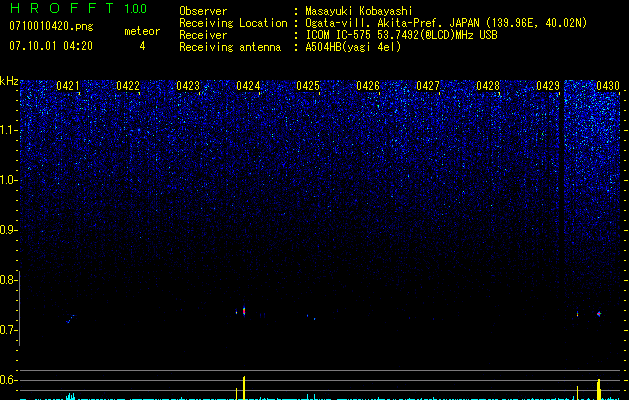Click version number 1.0.0
The width and height of the screenshot is (629, 400).
[x=135, y=9]
